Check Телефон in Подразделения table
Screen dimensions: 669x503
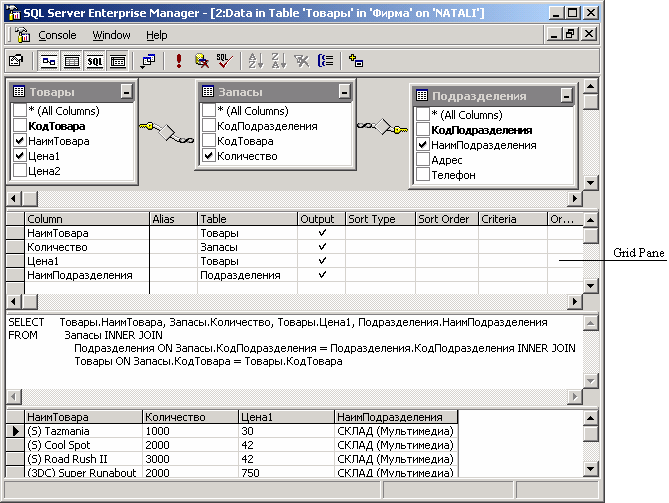click(x=422, y=174)
